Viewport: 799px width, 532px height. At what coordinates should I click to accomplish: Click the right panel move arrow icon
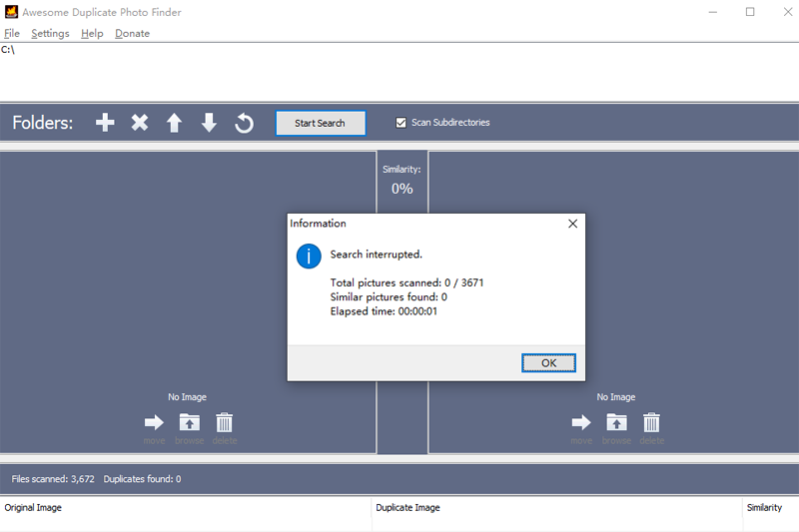pos(581,422)
